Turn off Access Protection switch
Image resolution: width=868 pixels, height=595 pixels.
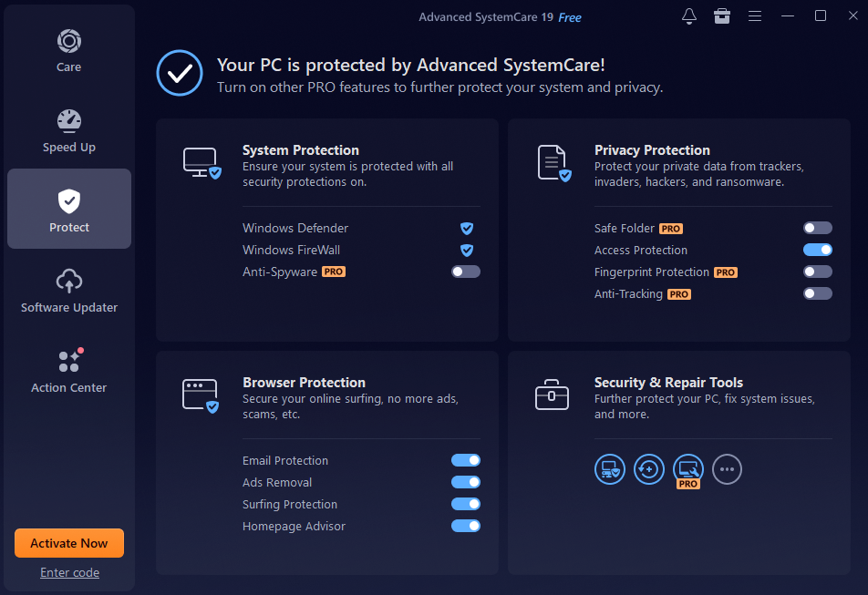point(817,250)
